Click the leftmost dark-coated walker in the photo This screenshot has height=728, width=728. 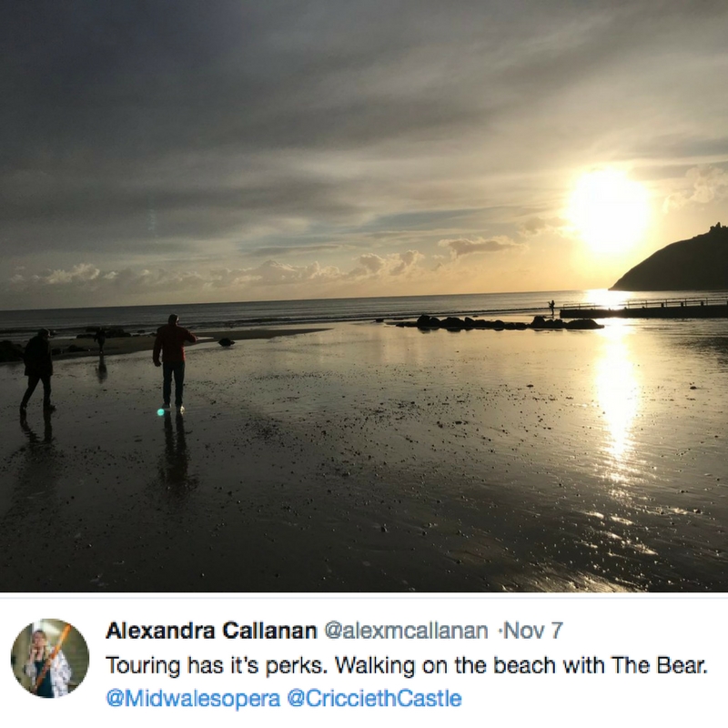point(37,369)
